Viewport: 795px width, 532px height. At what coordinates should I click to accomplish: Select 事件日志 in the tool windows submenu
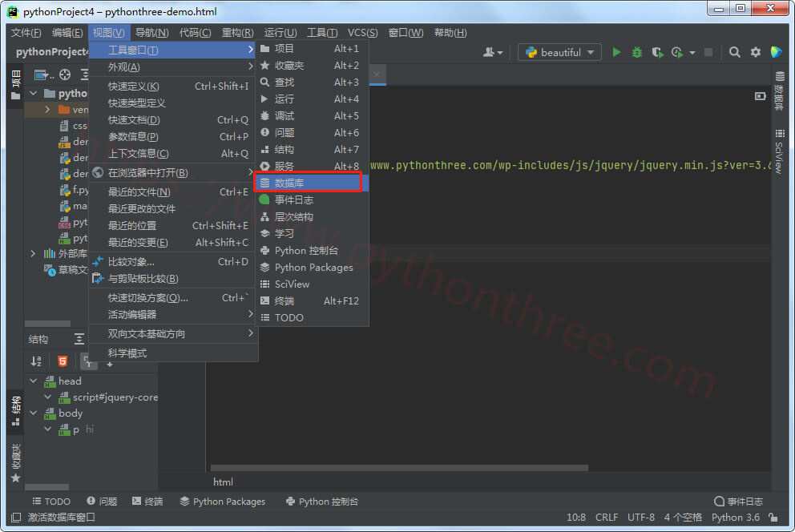[311, 199]
